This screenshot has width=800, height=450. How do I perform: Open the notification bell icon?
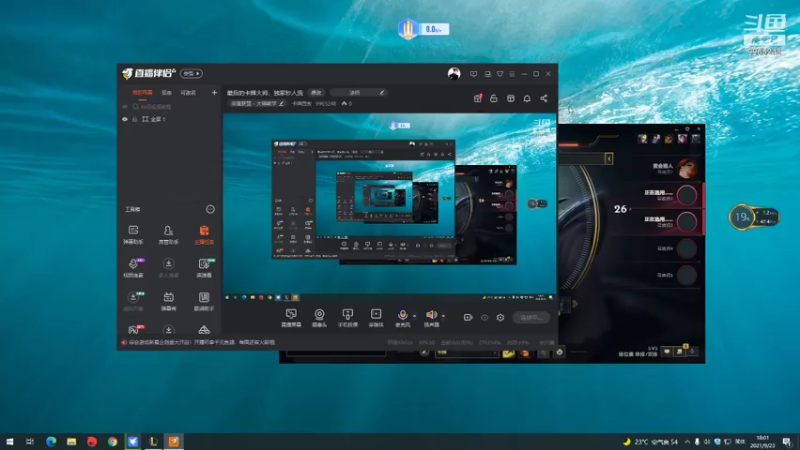click(x=527, y=98)
